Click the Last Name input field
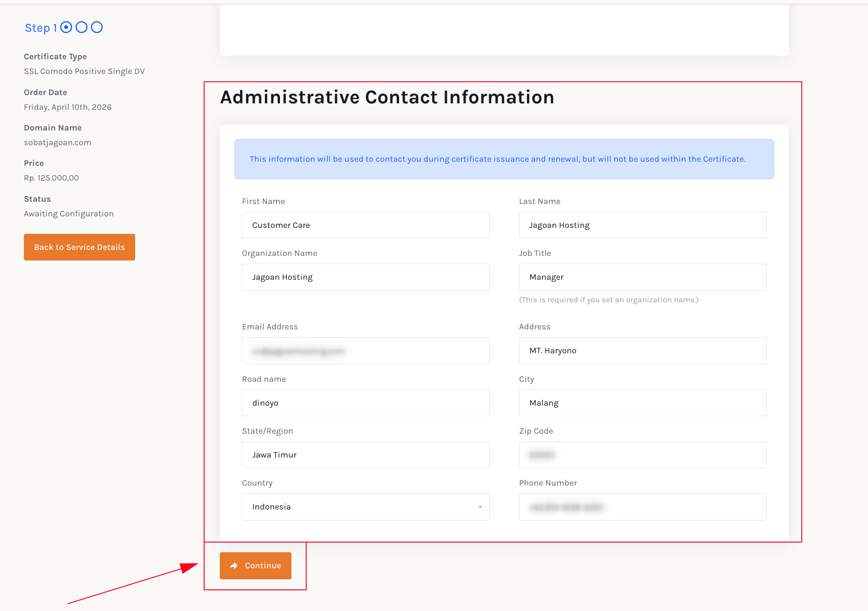This screenshot has height=611, width=868. [x=642, y=225]
